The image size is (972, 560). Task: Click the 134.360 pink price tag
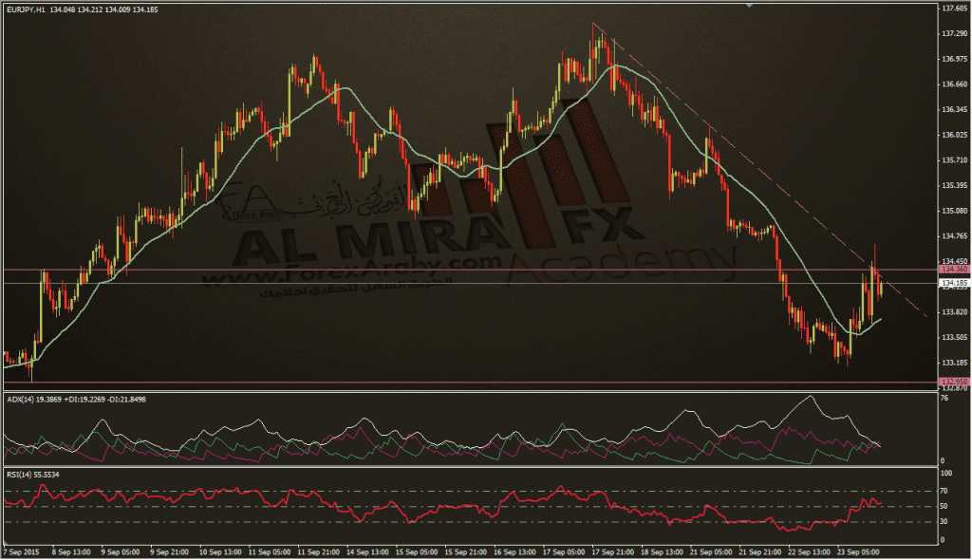[x=955, y=270]
